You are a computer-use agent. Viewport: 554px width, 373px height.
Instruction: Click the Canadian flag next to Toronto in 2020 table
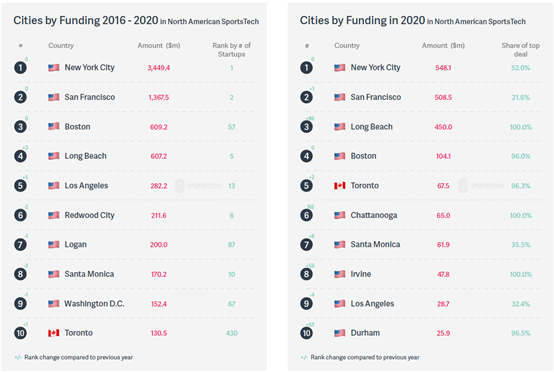[x=340, y=185]
